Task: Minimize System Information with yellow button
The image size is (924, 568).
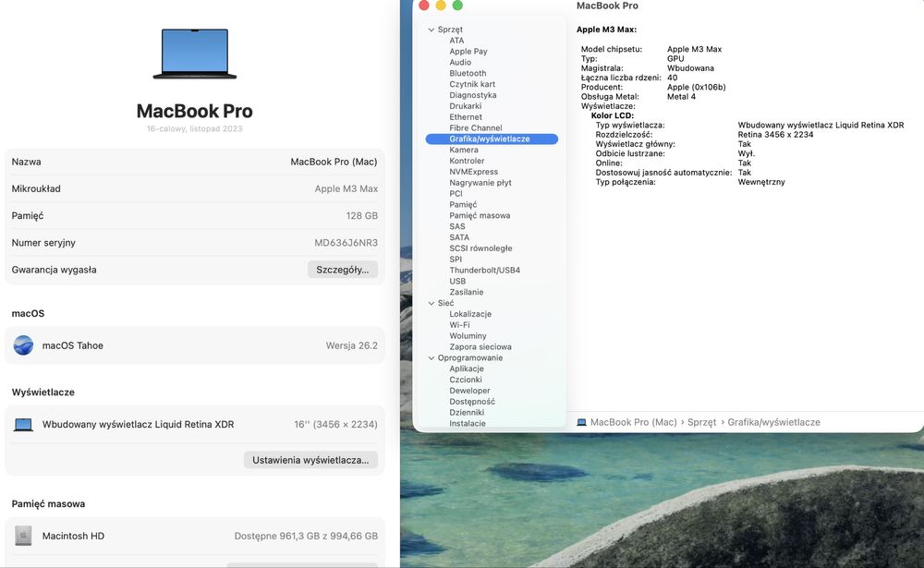Action: tap(441, 6)
